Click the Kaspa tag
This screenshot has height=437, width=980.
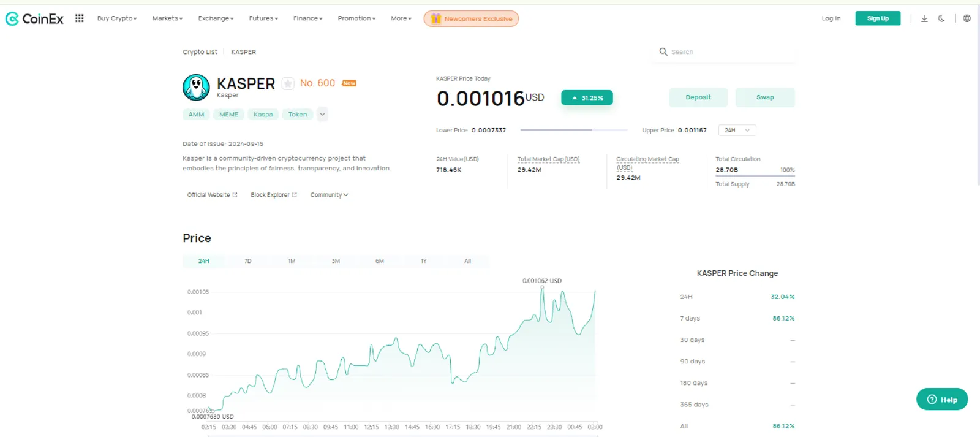pyautogui.click(x=263, y=115)
